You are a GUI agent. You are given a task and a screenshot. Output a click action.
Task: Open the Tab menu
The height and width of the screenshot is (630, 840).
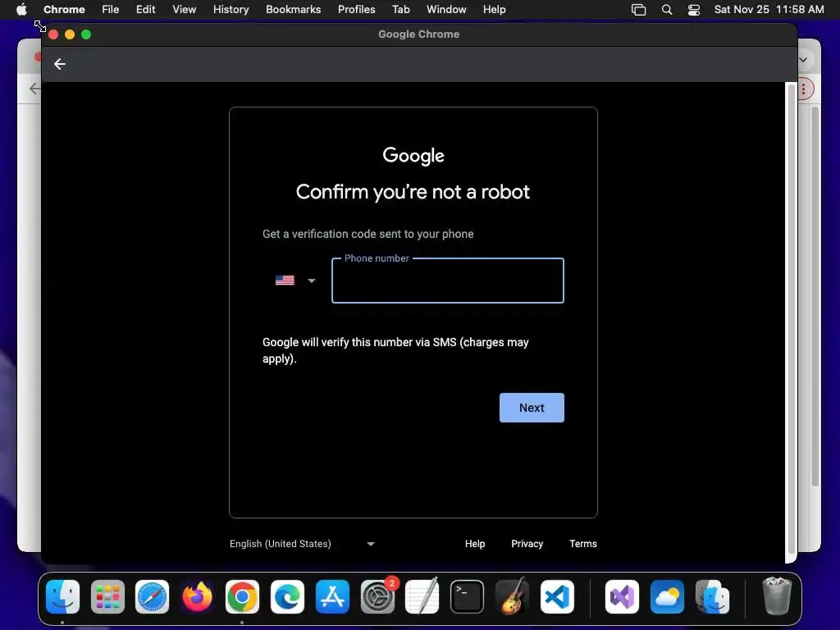point(400,10)
